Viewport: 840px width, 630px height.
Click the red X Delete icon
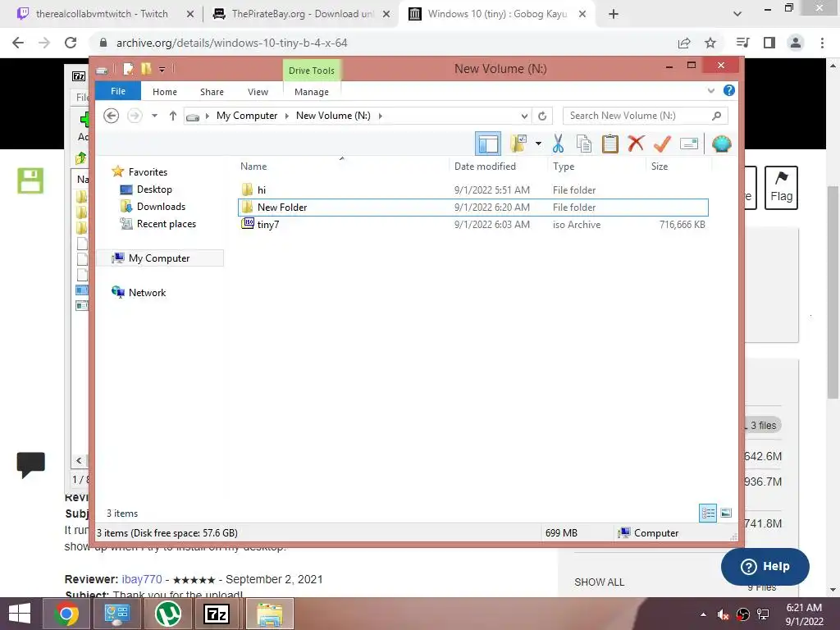(636, 144)
